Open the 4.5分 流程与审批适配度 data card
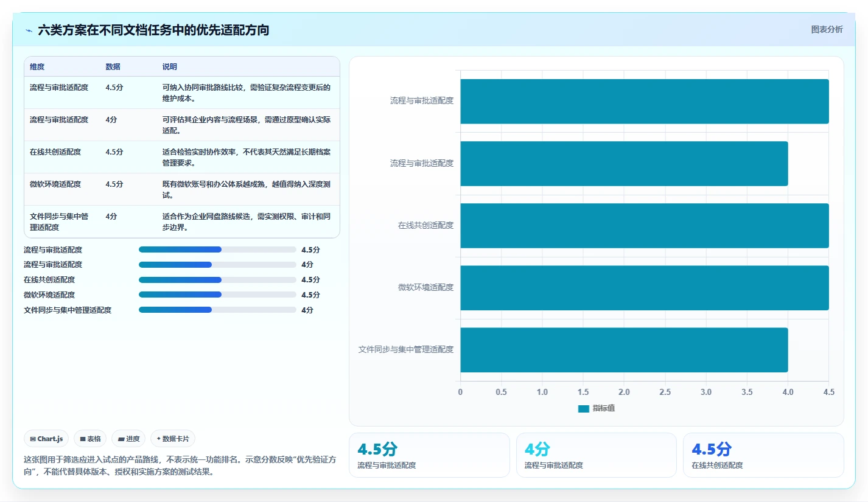This screenshot has width=868, height=502. click(429, 455)
